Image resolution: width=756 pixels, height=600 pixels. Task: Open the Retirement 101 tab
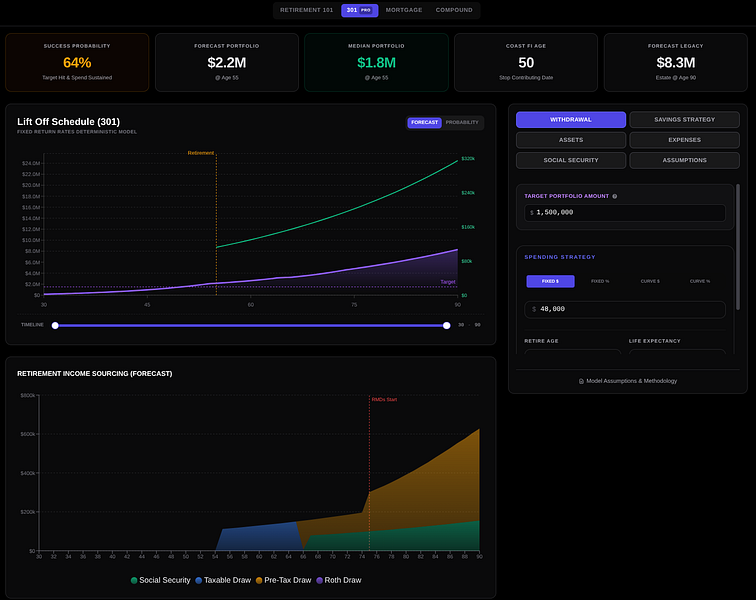pos(306,10)
